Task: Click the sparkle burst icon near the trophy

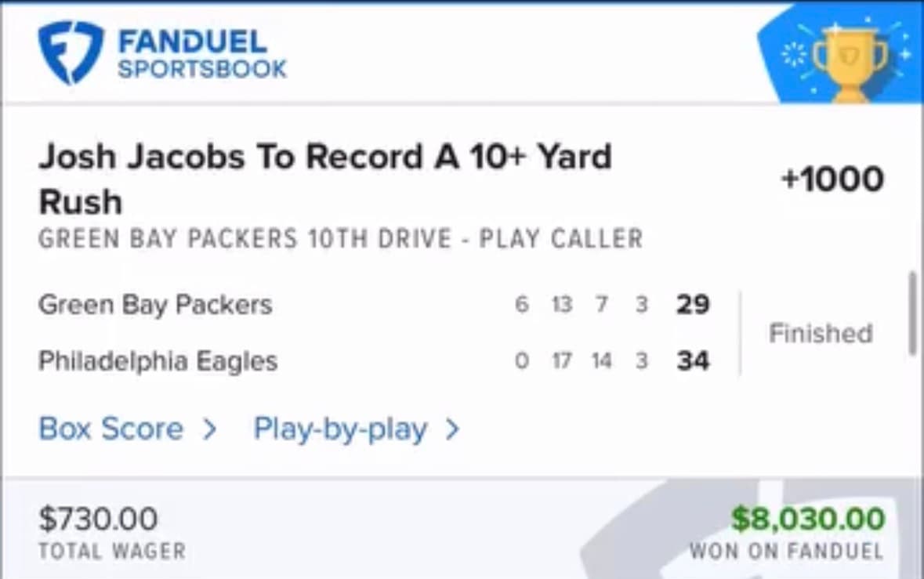Action: click(795, 55)
